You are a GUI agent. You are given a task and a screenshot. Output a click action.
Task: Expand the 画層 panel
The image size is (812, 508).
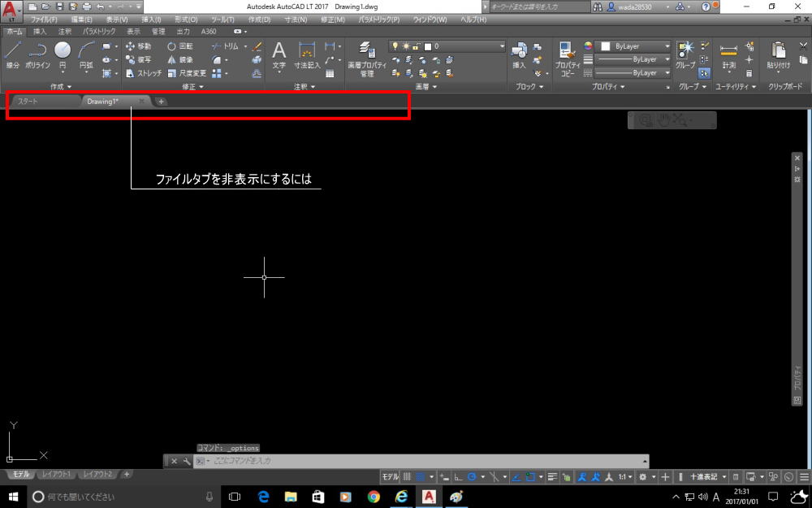coord(426,87)
